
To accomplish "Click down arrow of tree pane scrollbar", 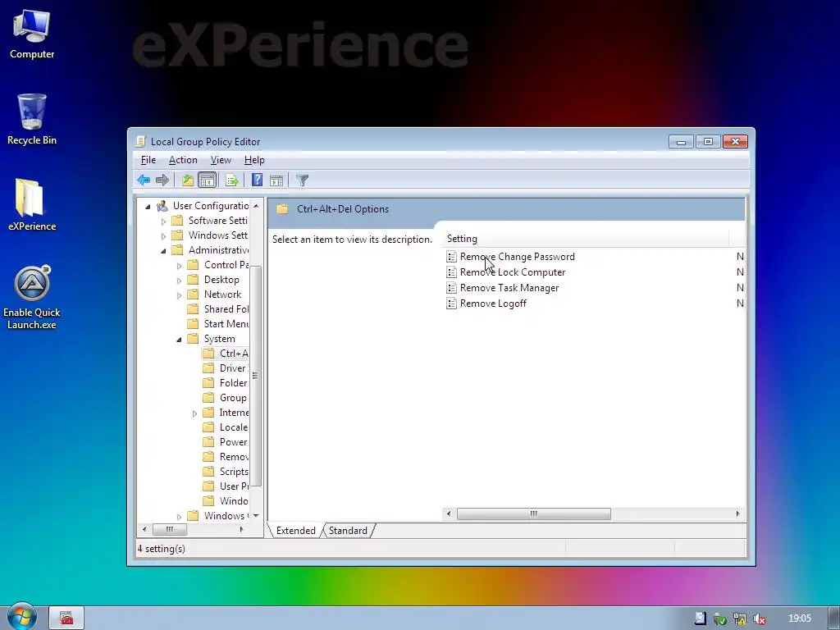I will 256,515.
